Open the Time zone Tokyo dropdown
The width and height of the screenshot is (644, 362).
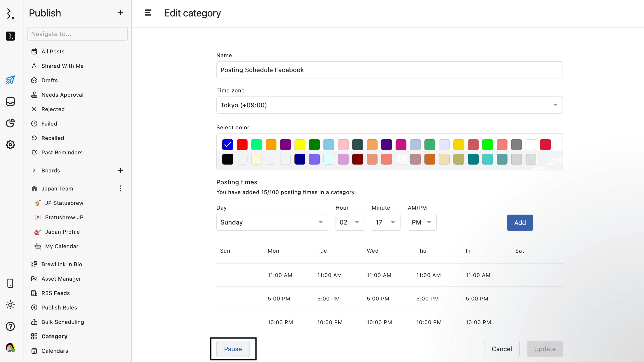coord(389,105)
